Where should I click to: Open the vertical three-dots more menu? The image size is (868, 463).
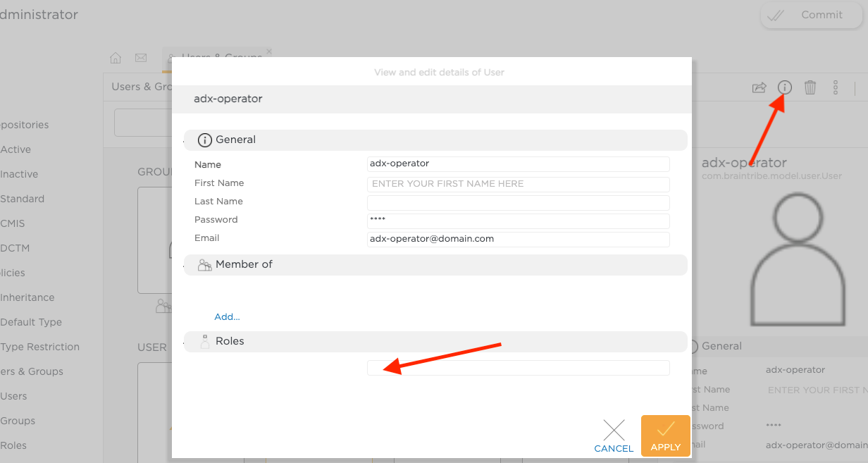[x=836, y=87]
